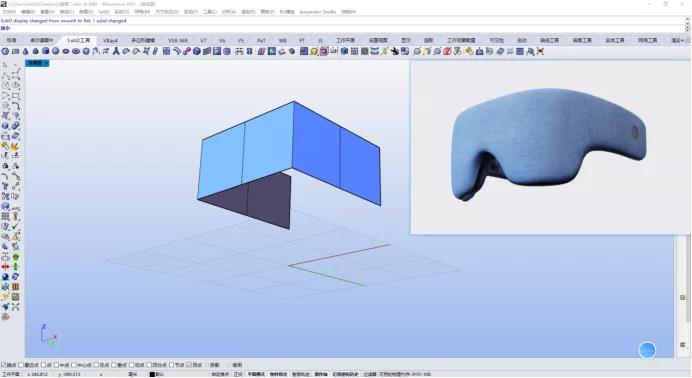The width and height of the screenshot is (692, 378).
Task: Select the SubD cylinder primitive icon
Action: tap(45, 51)
